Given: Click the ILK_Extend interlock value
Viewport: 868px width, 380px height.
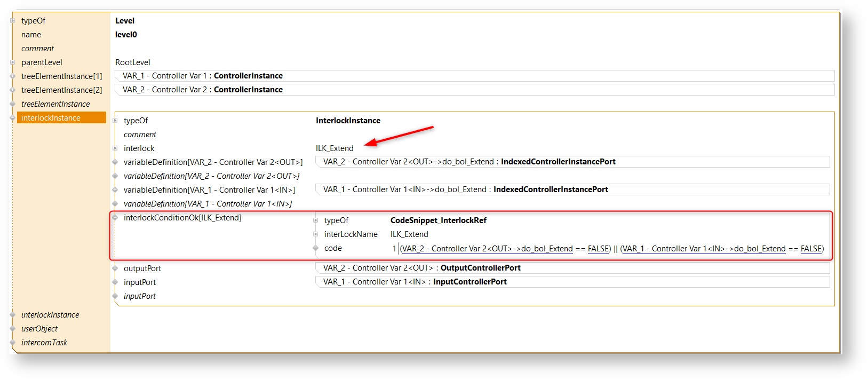Looking at the screenshot, I should 335,148.
